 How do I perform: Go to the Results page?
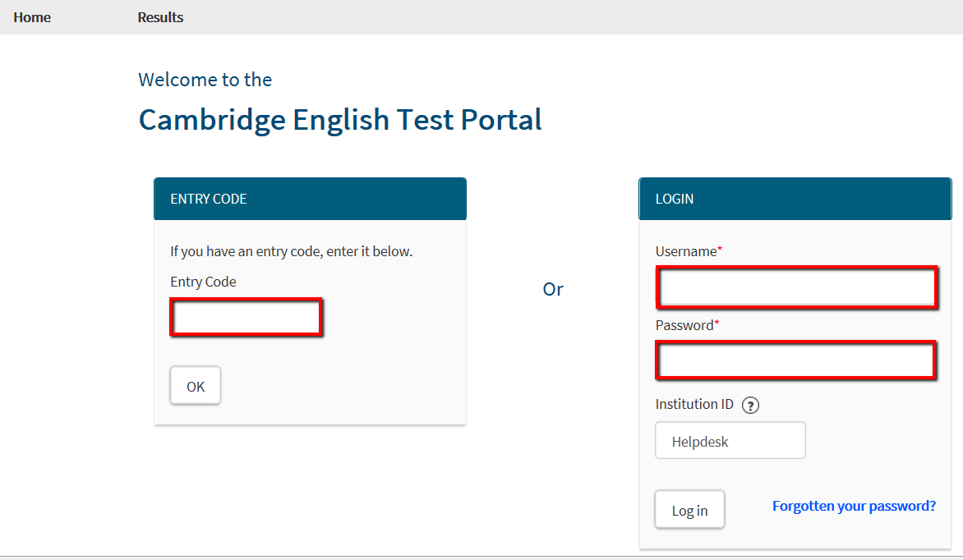coord(160,17)
